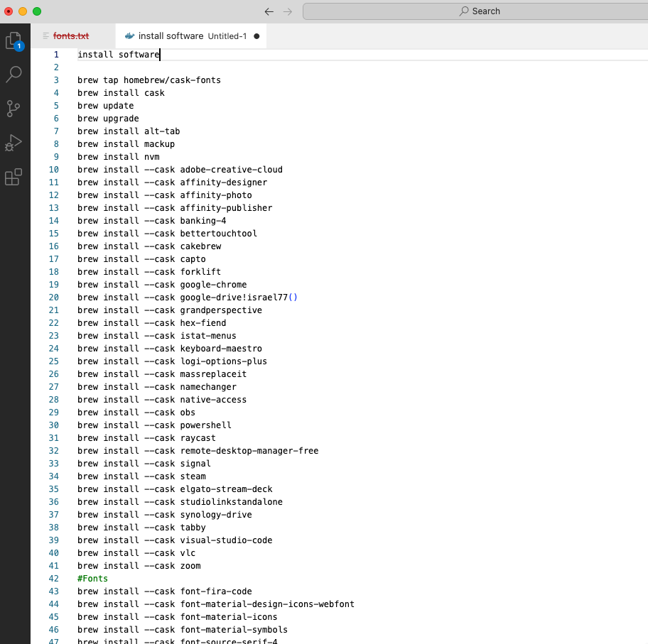The image size is (648, 644).
Task: Click the green #Fonts comment line
Action: point(92,578)
